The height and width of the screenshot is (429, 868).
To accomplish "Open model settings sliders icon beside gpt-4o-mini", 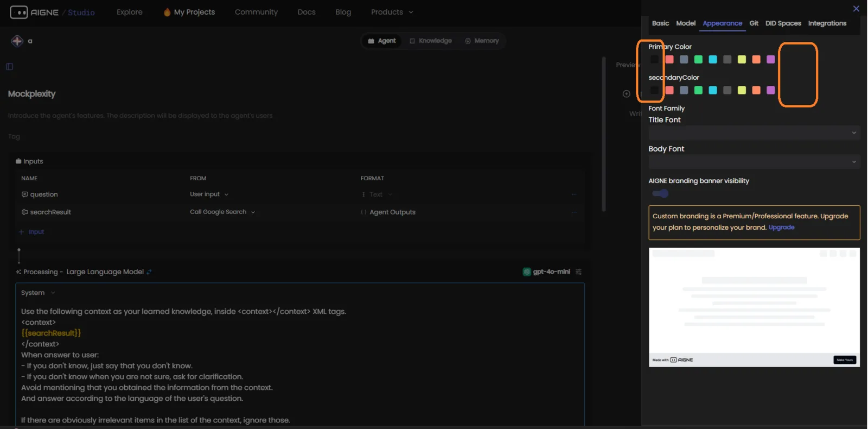I will pos(579,272).
